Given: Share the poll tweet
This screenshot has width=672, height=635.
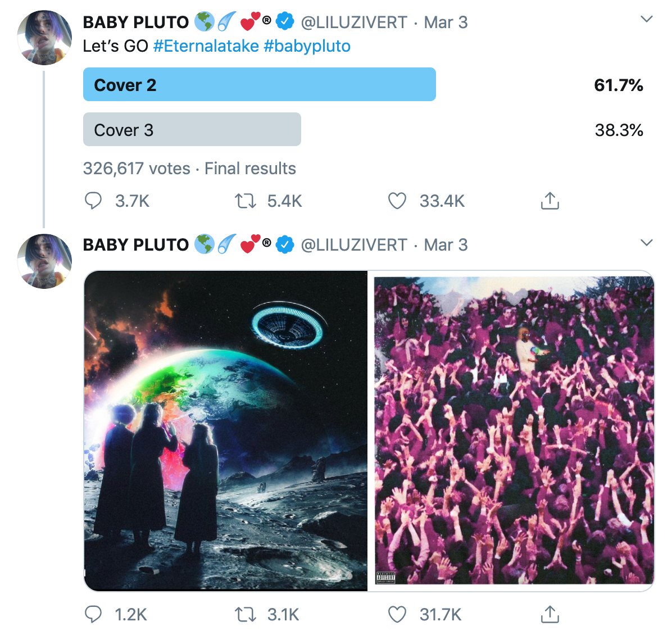Looking at the screenshot, I should 550,201.
